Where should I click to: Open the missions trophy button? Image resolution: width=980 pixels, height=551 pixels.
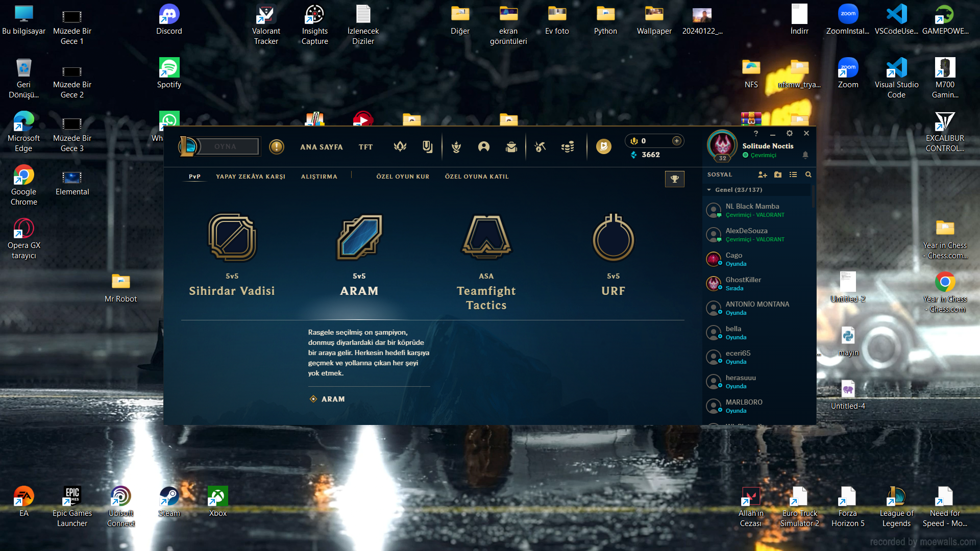(674, 179)
